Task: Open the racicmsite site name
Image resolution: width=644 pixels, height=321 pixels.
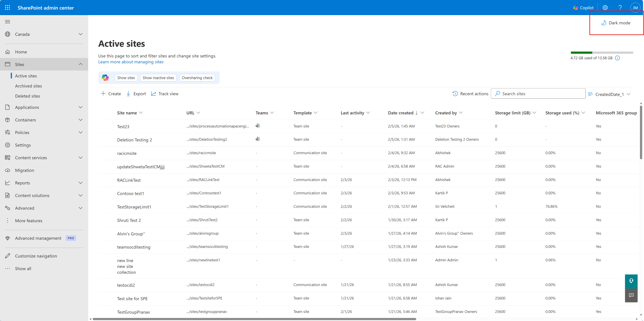Action: [x=127, y=153]
